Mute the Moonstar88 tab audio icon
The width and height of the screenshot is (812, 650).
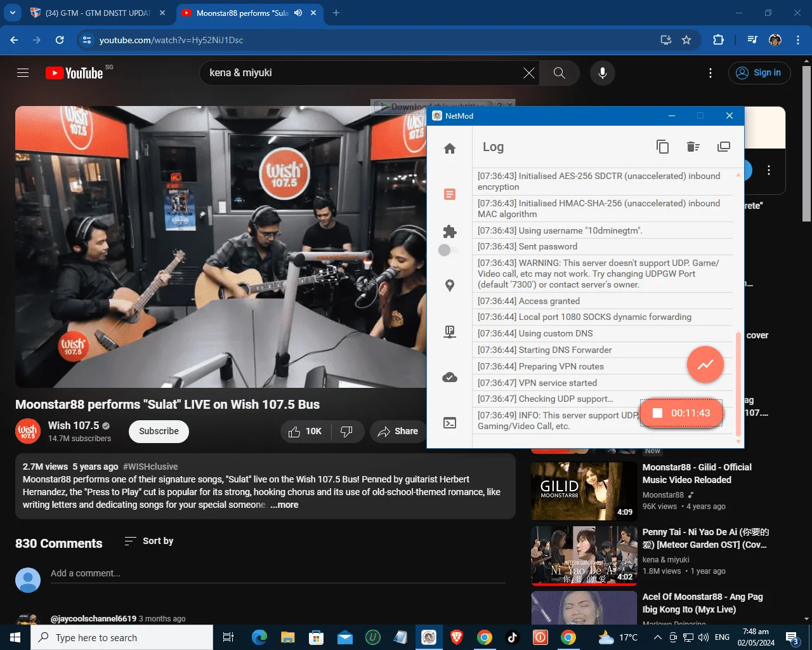298,13
